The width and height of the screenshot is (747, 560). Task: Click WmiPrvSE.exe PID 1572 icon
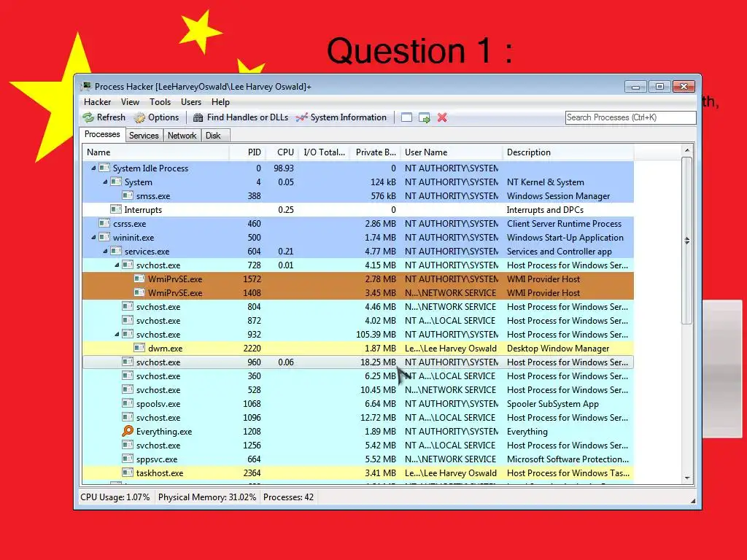pos(139,279)
